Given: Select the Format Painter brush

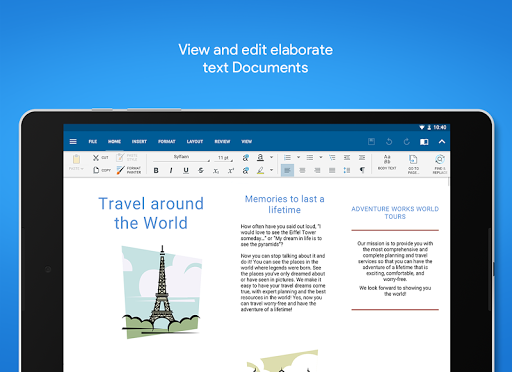Looking at the screenshot, I should [x=129, y=170].
